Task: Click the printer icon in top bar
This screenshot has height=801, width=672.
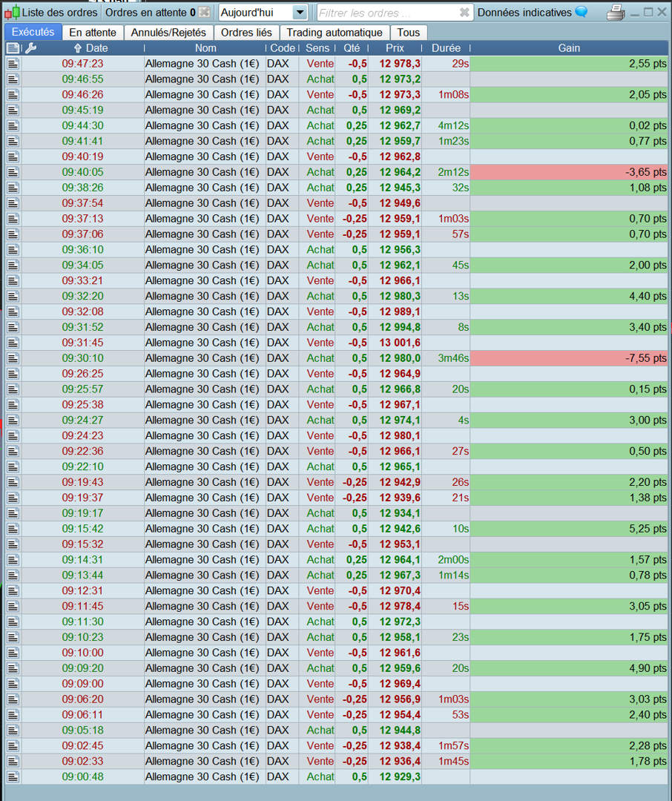Action: click(616, 13)
